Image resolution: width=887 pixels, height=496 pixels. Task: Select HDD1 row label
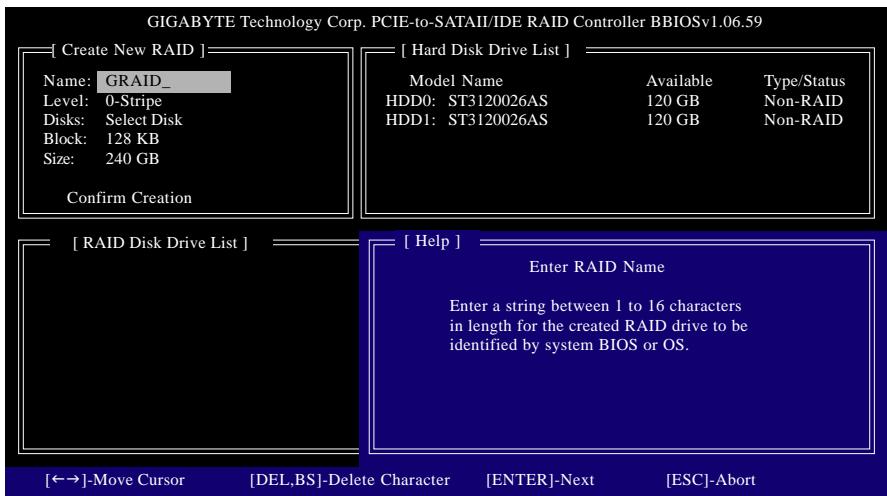coord(411,120)
